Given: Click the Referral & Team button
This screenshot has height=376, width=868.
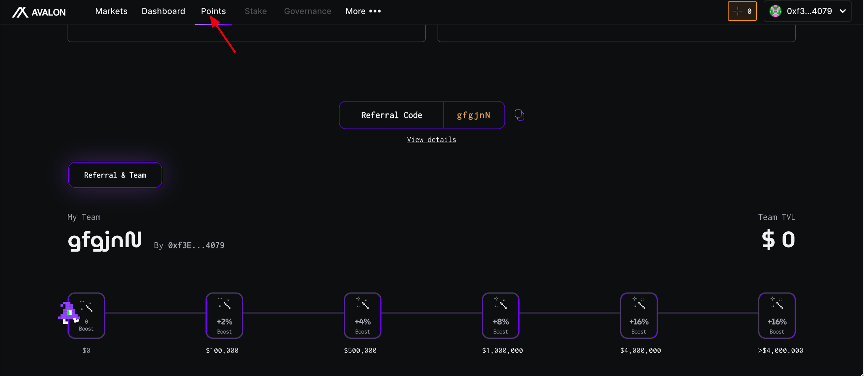Looking at the screenshot, I should coord(115,175).
